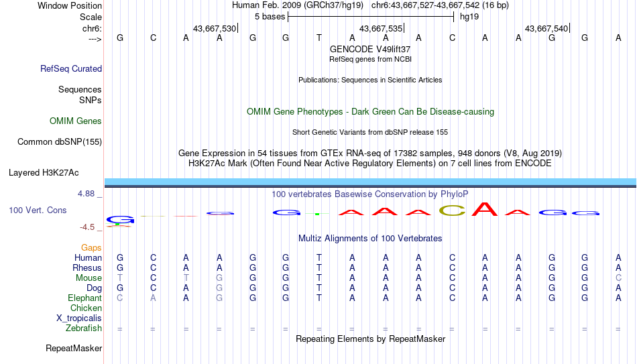Image resolution: width=637 pixels, height=364 pixels.
Task: Open the OMIM Genes track label
Action: pos(75,121)
